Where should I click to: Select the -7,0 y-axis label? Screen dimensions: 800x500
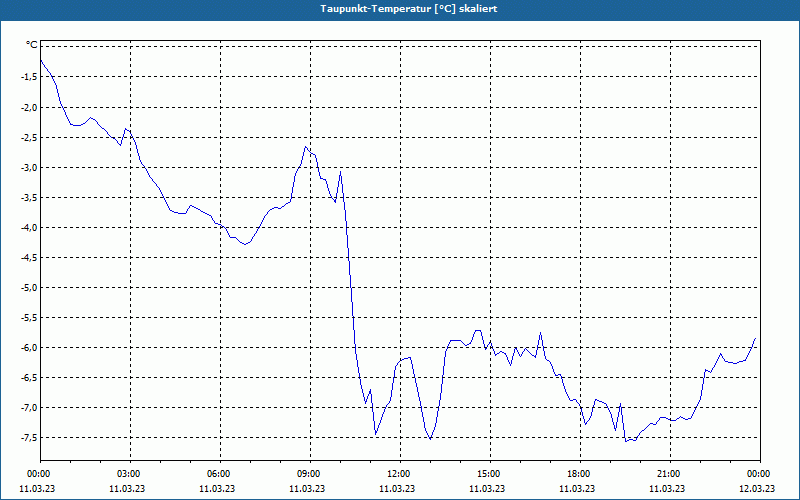coord(29,408)
